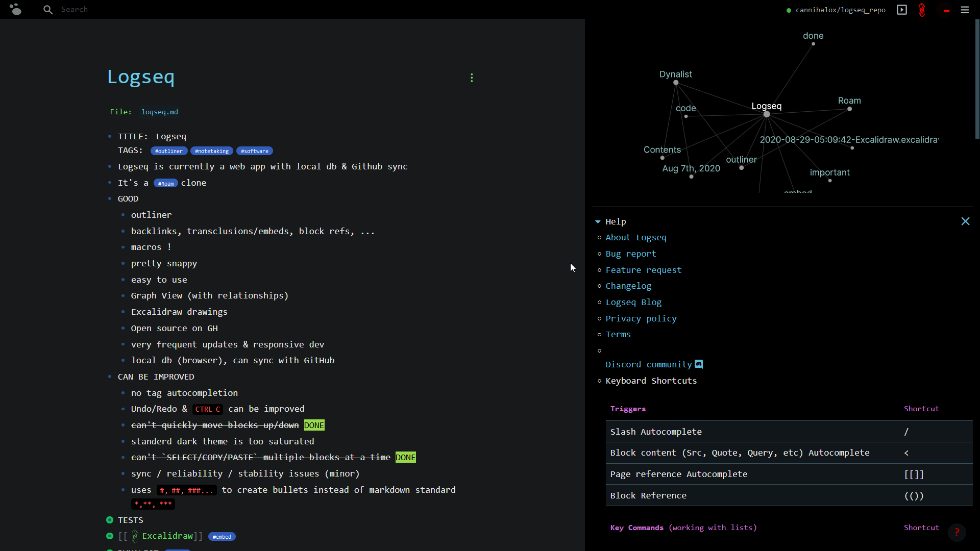Click the DONE checkbox marker on moved blocks item
The height and width of the screenshot is (551, 980).
point(314,425)
